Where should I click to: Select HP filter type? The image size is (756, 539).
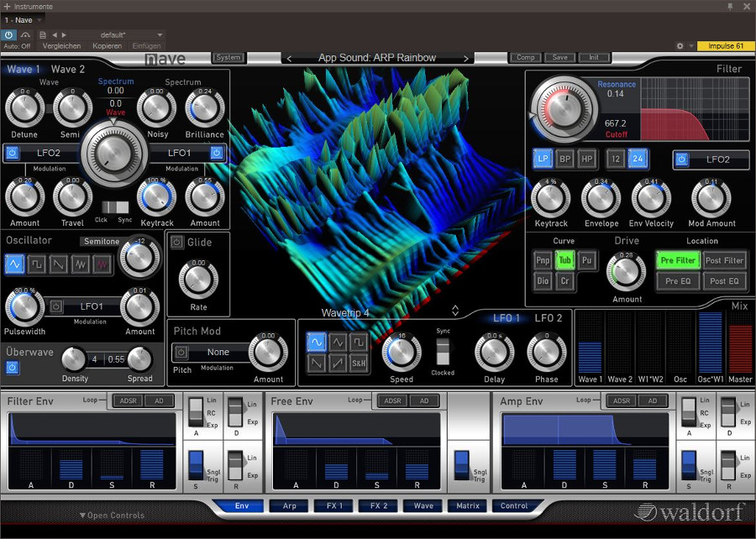click(x=587, y=159)
